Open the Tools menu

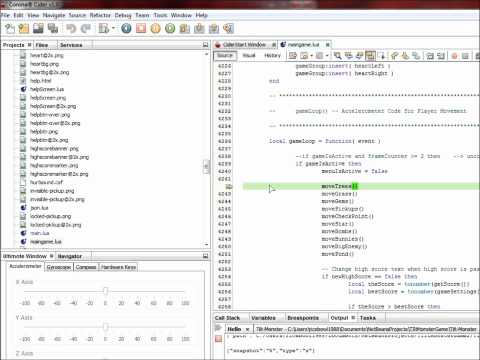pyautogui.click(x=160, y=15)
